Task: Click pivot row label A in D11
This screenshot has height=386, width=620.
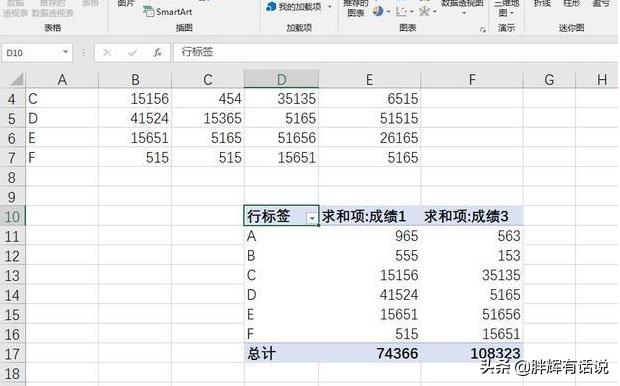Action: pyautogui.click(x=282, y=236)
